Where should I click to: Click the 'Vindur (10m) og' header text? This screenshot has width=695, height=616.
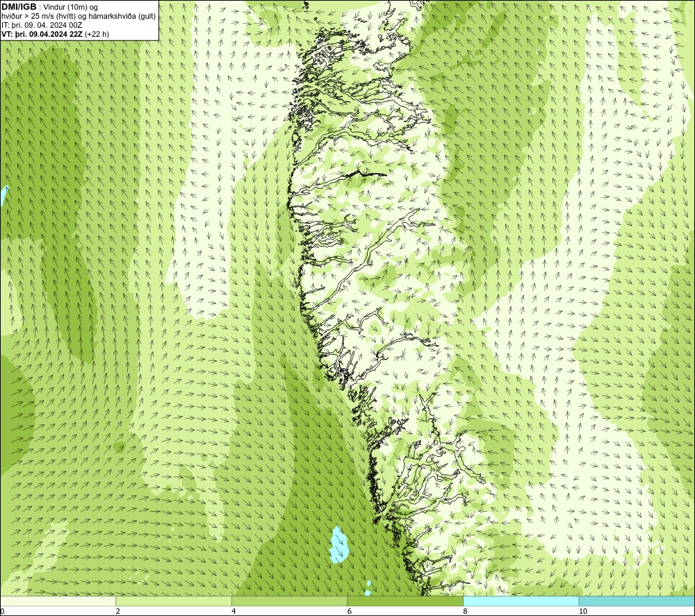71,7
